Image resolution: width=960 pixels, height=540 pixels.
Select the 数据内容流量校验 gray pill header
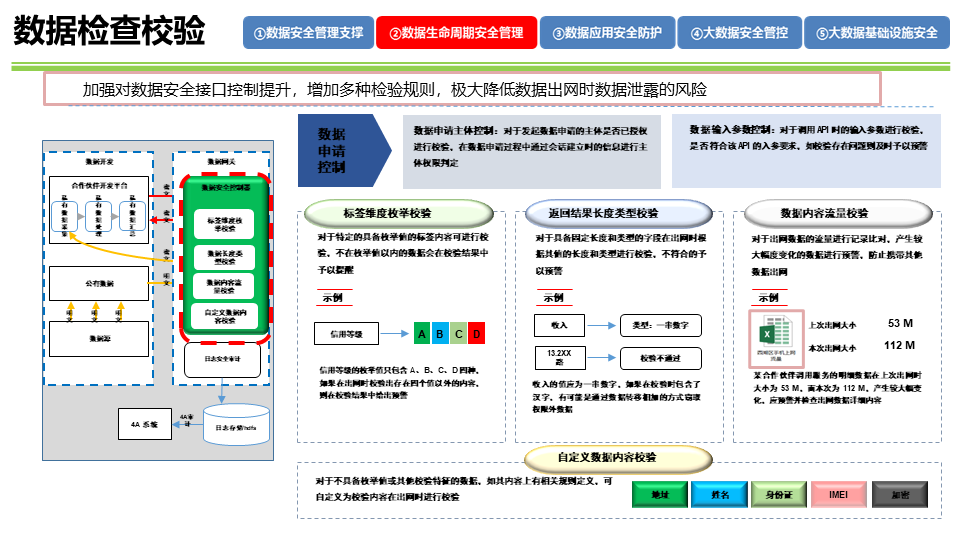coord(838,214)
